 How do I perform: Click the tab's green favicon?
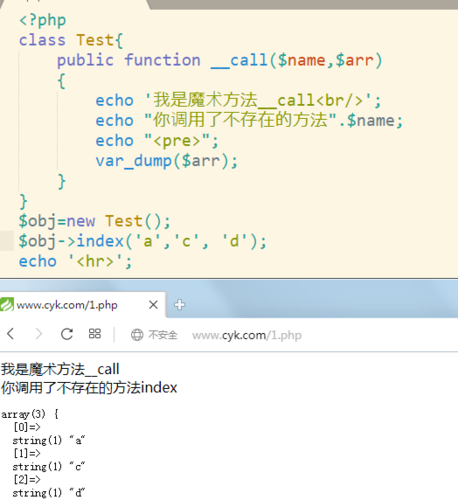(7, 304)
